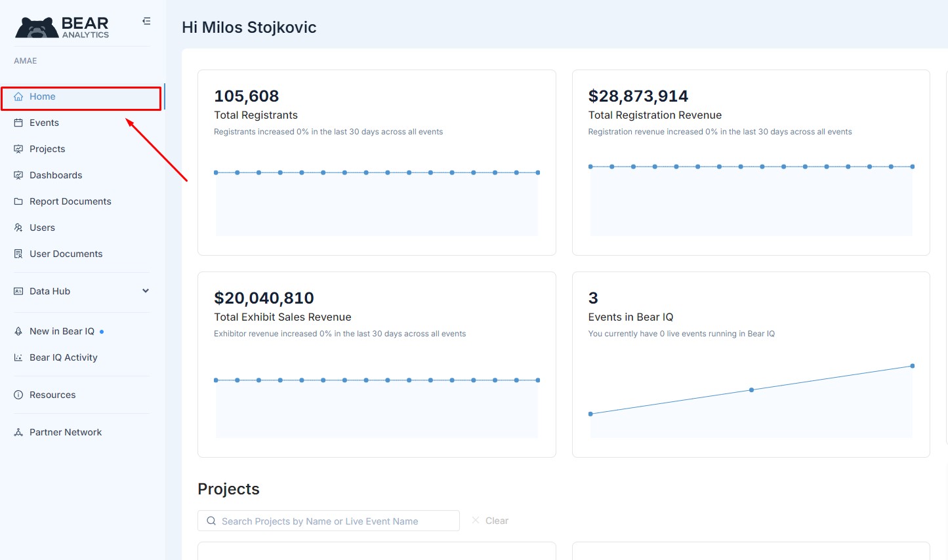The image size is (948, 560).
Task: Click the Resources info circle icon
Action: click(x=18, y=395)
